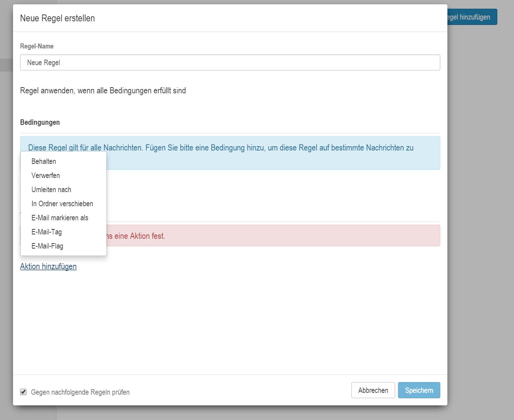Select the 'E-Mail-Tag' menu entry
The height and width of the screenshot is (420, 514).
[x=47, y=232]
